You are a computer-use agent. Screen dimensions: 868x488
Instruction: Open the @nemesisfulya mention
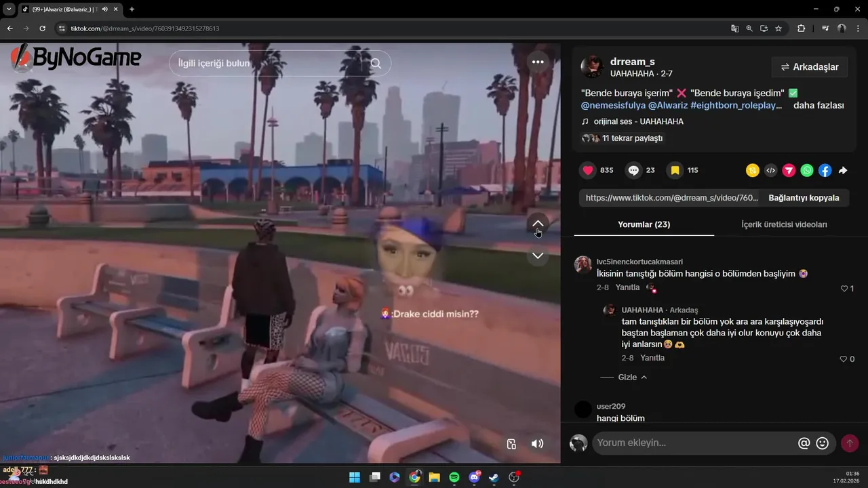pyautogui.click(x=613, y=106)
